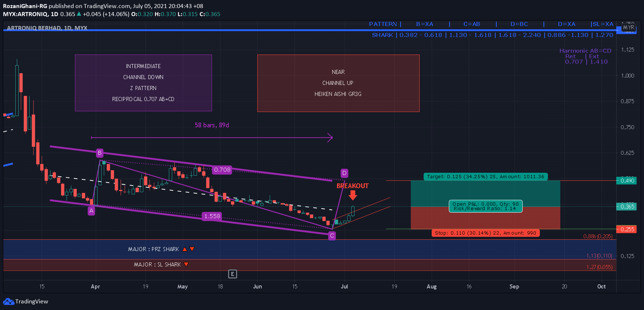Open the MYR currency selector
This screenshot has height=310, width=644.
[629, 27]
